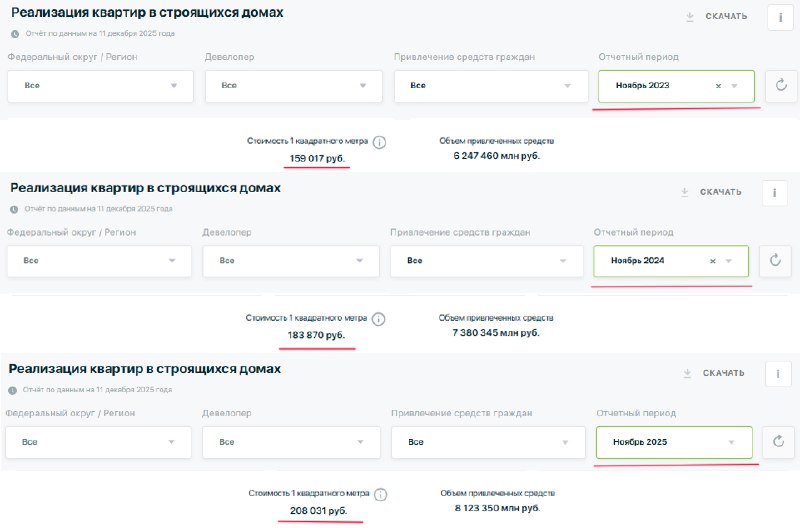Open developer dropdown in the Ноябрь 2025 panel
This screenshot has width=800, height=528.
(x=291, y=442)
